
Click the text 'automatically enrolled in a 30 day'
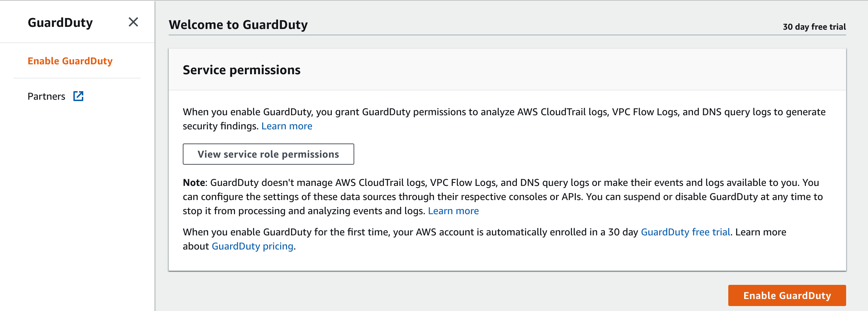[x=562, y=232]
